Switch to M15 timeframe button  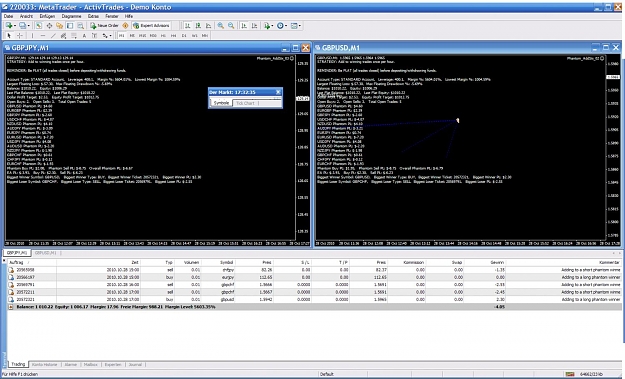coord(142,35)
